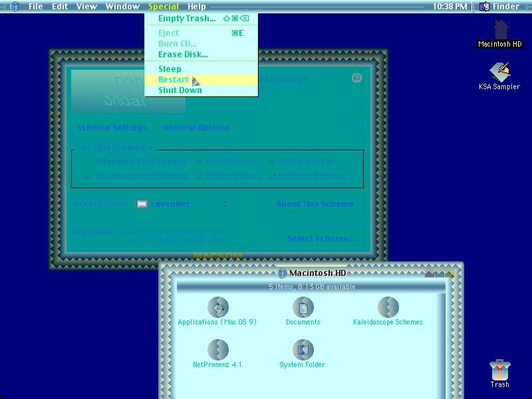Click the Lavender color swatch
Viewport: 532px width, 399px height.
(142, 204)
